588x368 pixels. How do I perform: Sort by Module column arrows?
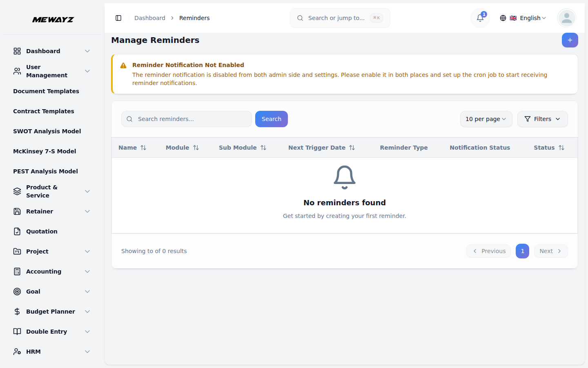[196, 148]
